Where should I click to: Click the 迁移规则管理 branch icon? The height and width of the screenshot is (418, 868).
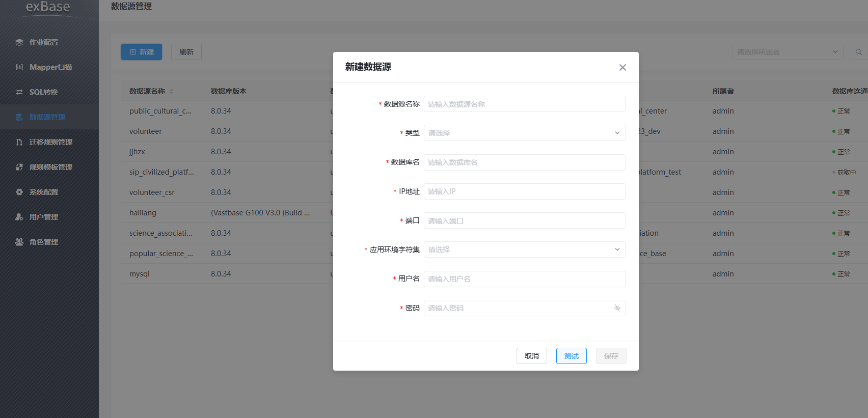click(x=19, y=142)
